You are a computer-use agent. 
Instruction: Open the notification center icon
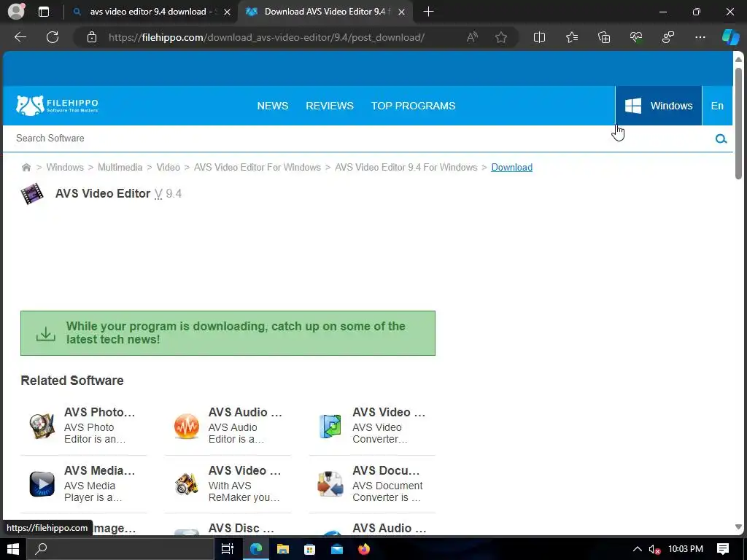pos(723,549)
